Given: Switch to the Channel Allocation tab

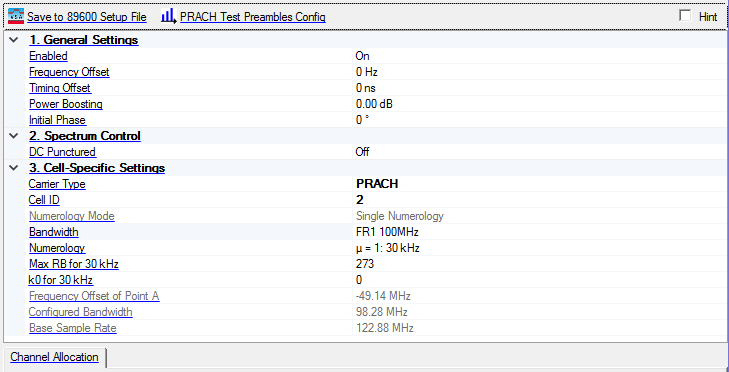Looking at the screenshot, I should tap(54, 357).
